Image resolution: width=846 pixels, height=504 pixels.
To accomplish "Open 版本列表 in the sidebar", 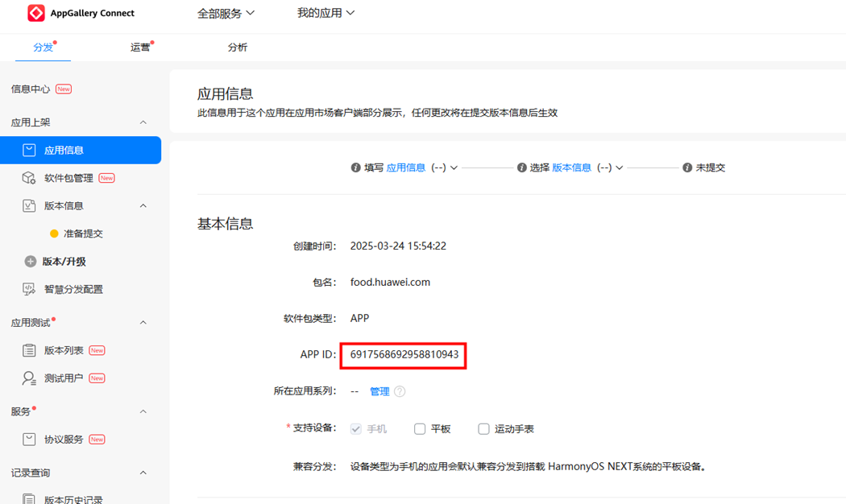I will pos(64,350).
